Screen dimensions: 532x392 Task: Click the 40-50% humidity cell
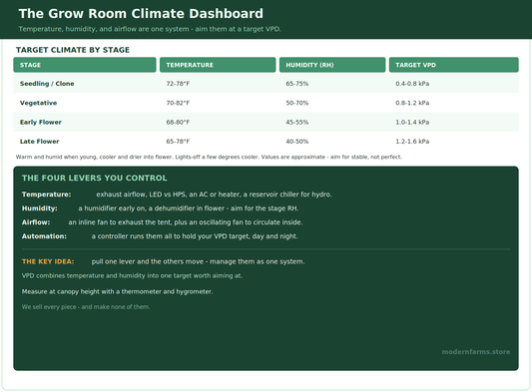(x=296, y=142)
